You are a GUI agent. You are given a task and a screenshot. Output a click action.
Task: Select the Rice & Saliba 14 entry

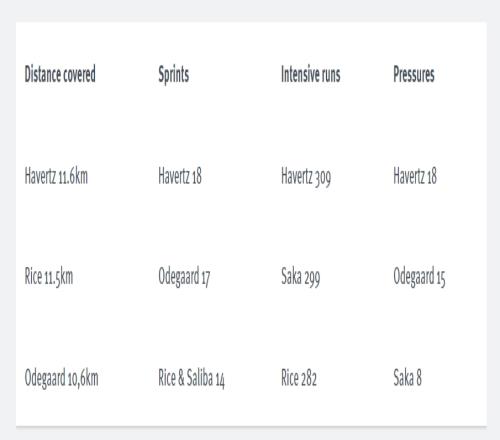pyautogui.click(x=191, y=378)
